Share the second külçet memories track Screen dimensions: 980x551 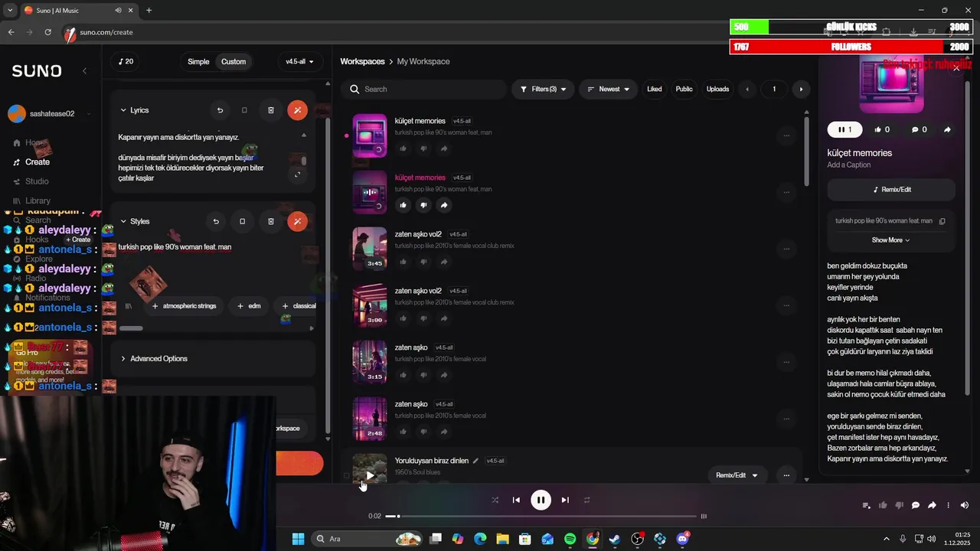444,205
